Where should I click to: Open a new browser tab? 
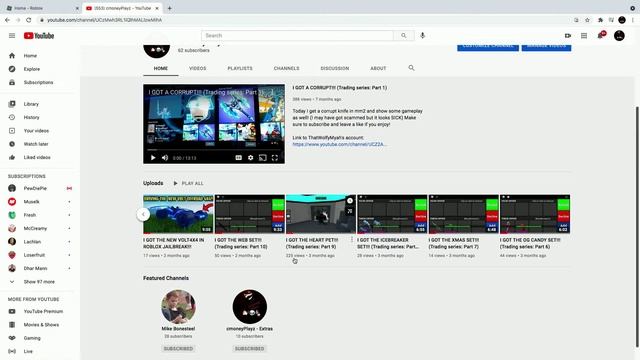pos(169,8)
